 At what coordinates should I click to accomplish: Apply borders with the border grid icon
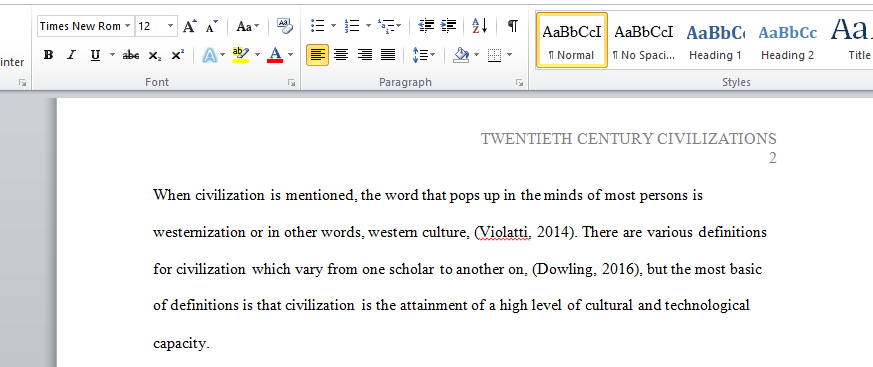pos(494,55)
